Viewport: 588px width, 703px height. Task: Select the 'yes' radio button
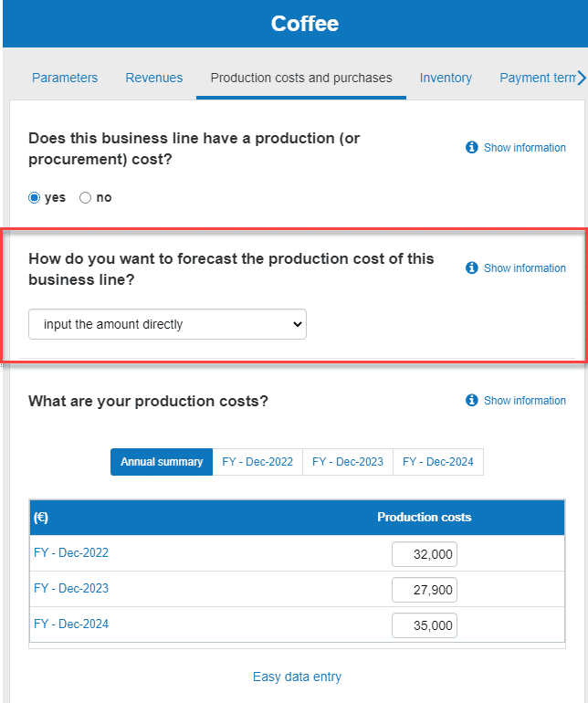(34, 197)
